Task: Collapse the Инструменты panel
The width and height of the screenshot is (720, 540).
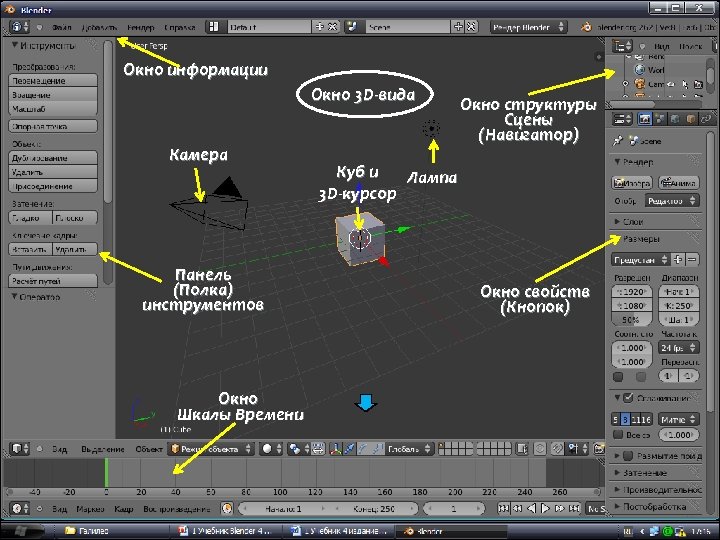Action: [x=15, y=45]
